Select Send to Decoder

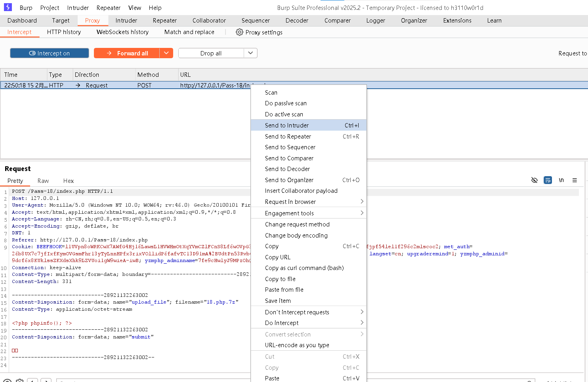(x=309, y=169)
